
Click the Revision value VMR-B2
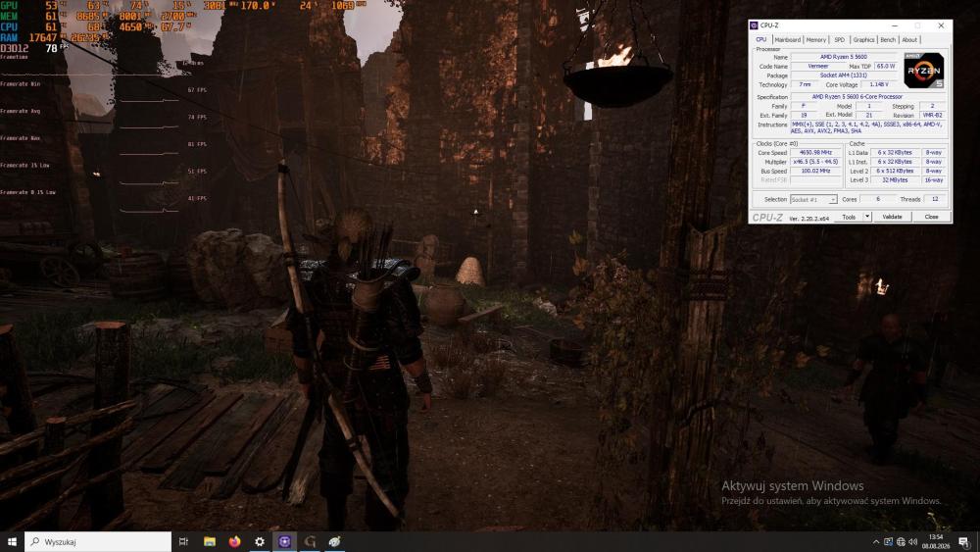[x=933, y=115]
